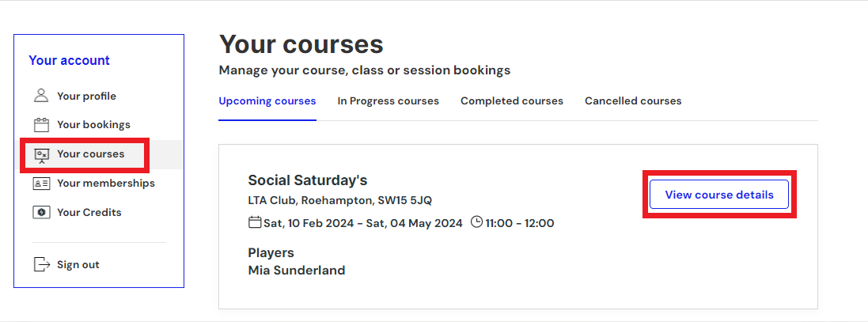Click the clock icon beside 11:00 - 12:00

coord(476,222)
